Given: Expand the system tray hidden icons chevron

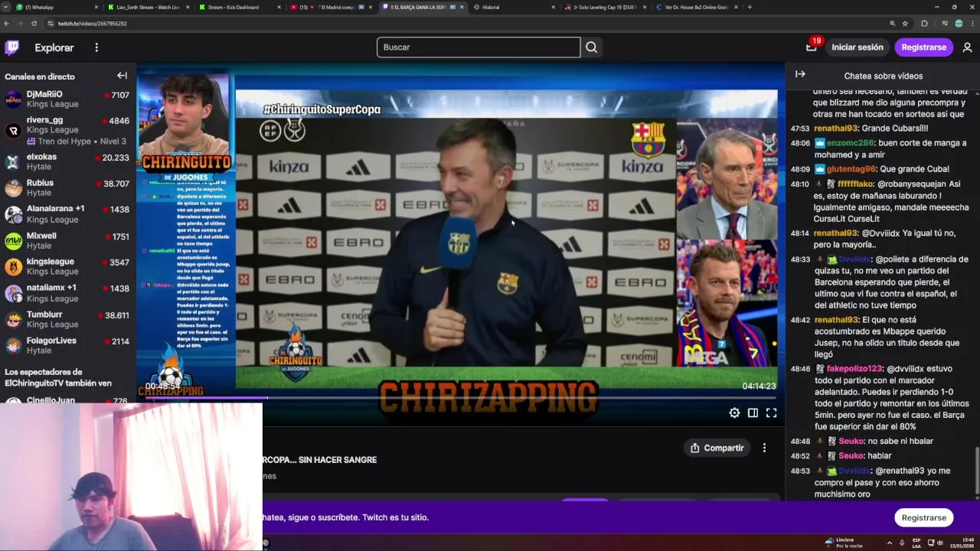Looking at the screenshot, I should (889, 543).
